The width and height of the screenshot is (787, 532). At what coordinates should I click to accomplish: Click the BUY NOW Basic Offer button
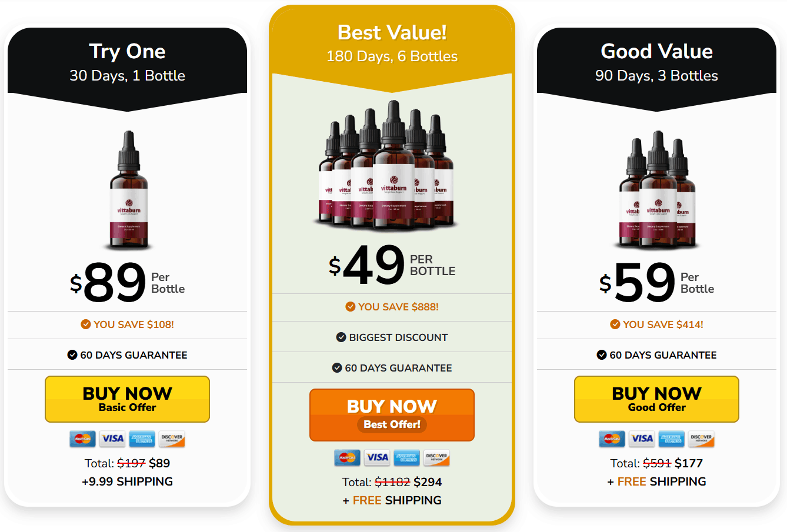pyautogui.click(x=127, y=399)
